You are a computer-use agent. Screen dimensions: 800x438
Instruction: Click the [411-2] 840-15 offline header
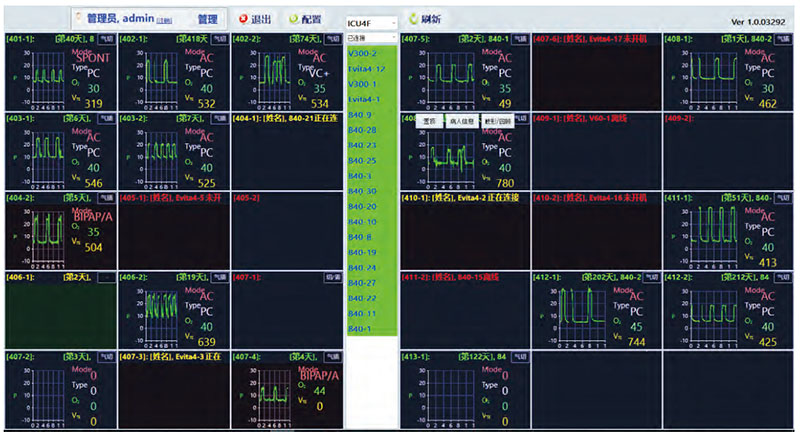(451, 277)
